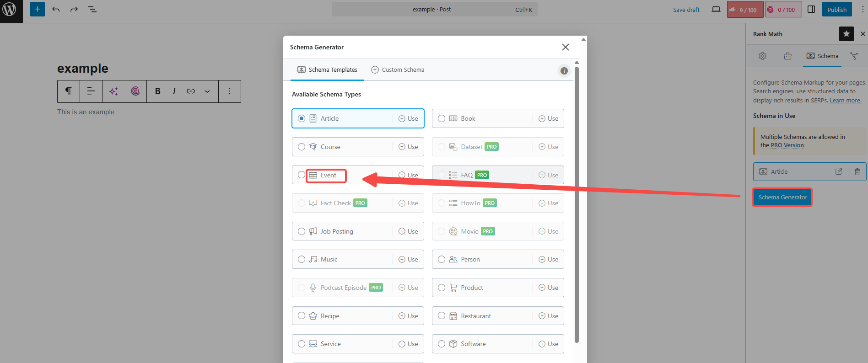Select the Book schema radio button
868x363 pixels.
point(442,118)
